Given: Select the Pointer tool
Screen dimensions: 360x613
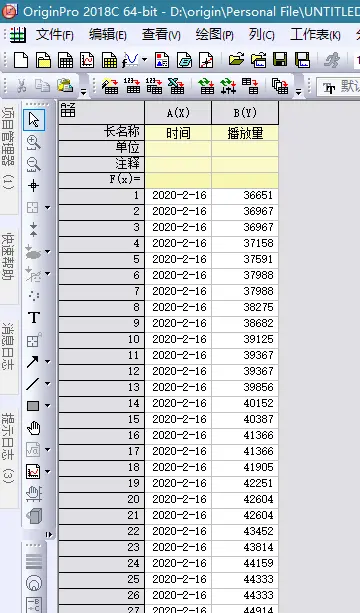Looking at the screenshot, I should pos(34,120).
